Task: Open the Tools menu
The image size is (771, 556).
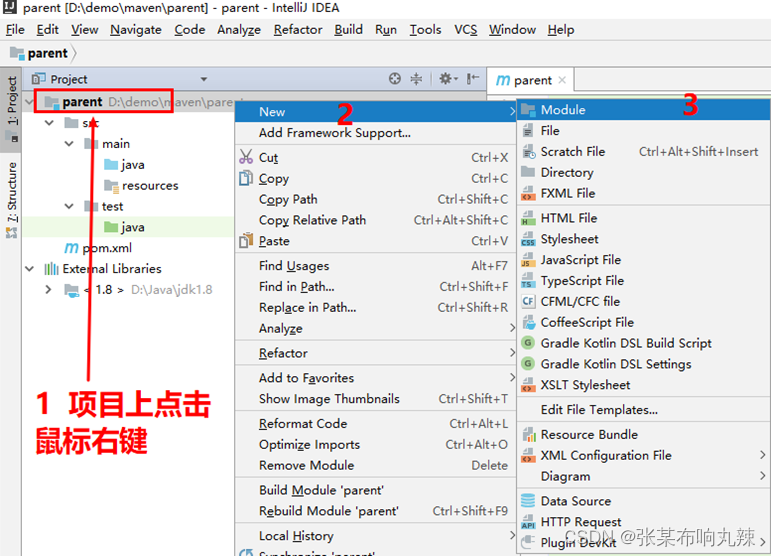Action: click(425, 29)
